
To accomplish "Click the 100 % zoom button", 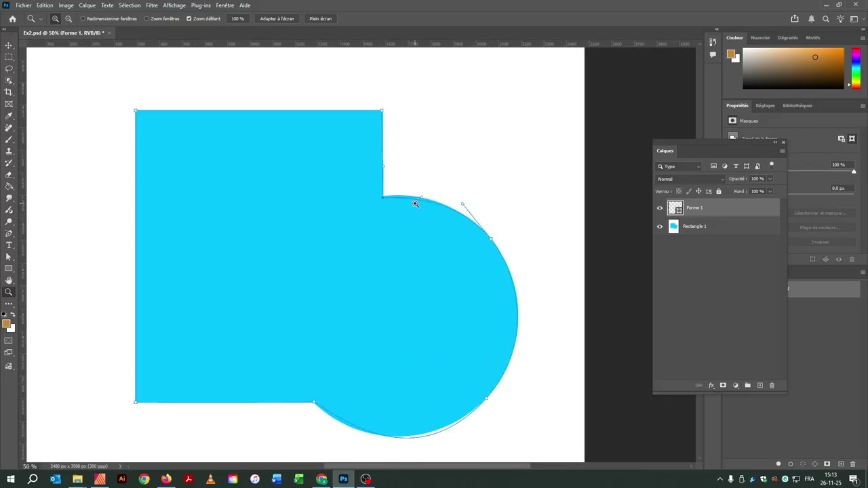I will coord(237,19).
